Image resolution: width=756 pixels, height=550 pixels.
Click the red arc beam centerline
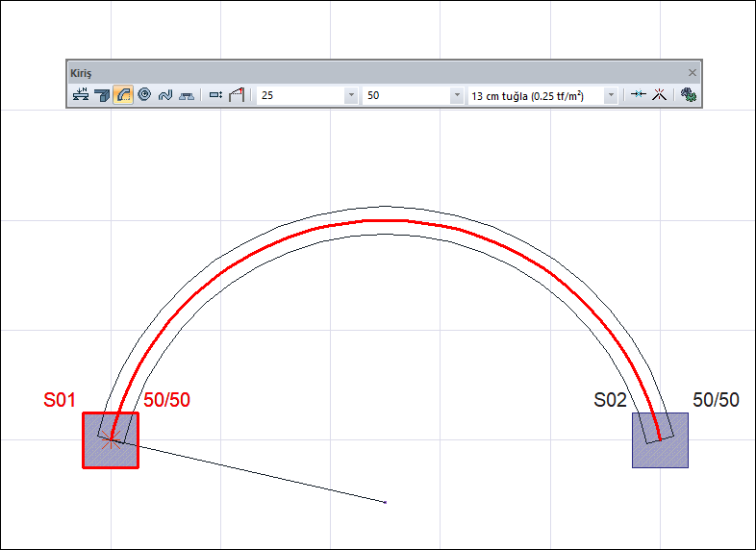pos(385,220)
